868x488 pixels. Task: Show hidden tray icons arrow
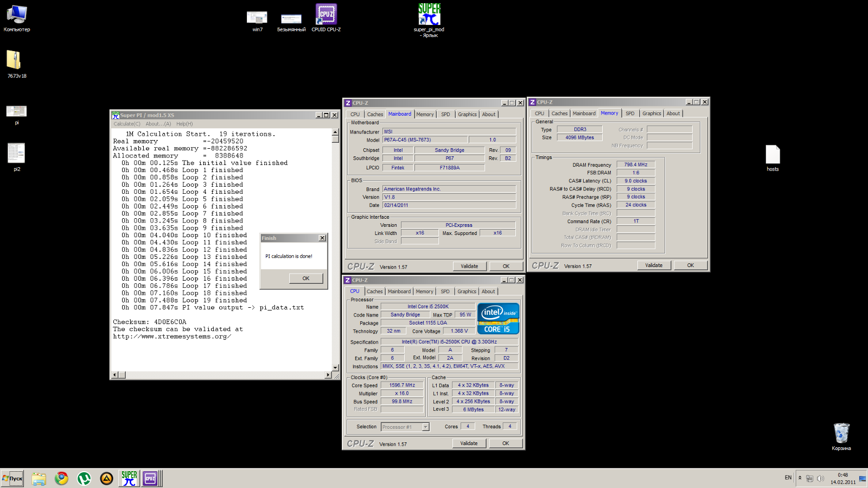pos(800,478)
